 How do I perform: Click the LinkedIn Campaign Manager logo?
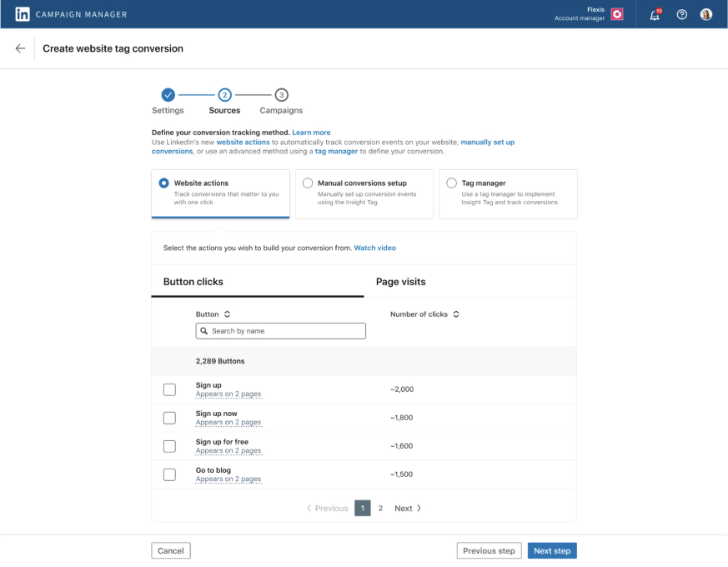pyautogui.click(x=23, y=13)
